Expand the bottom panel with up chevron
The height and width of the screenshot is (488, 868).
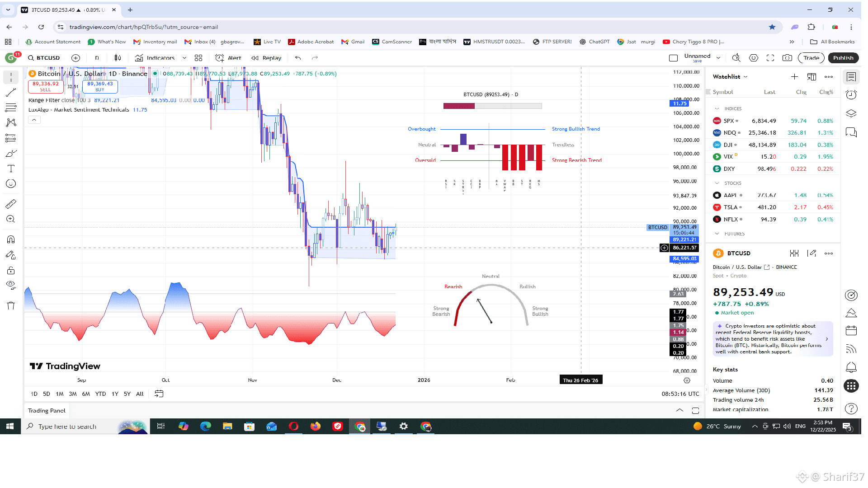tap(679, 411)
